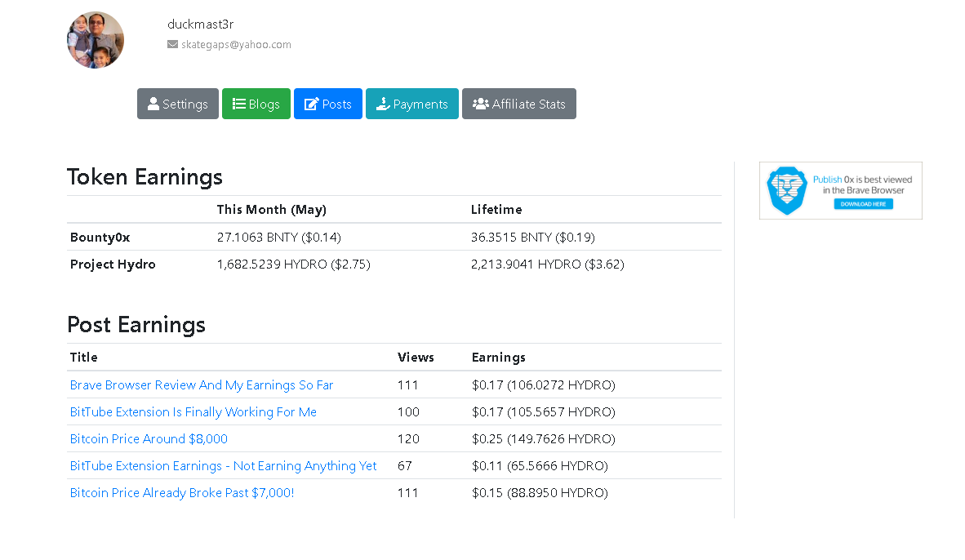Click the '2,213.9041 HYDRO ($3.62)' lifetime value
The width and height of the screenshot is (965, 560).
coord(548,264)
